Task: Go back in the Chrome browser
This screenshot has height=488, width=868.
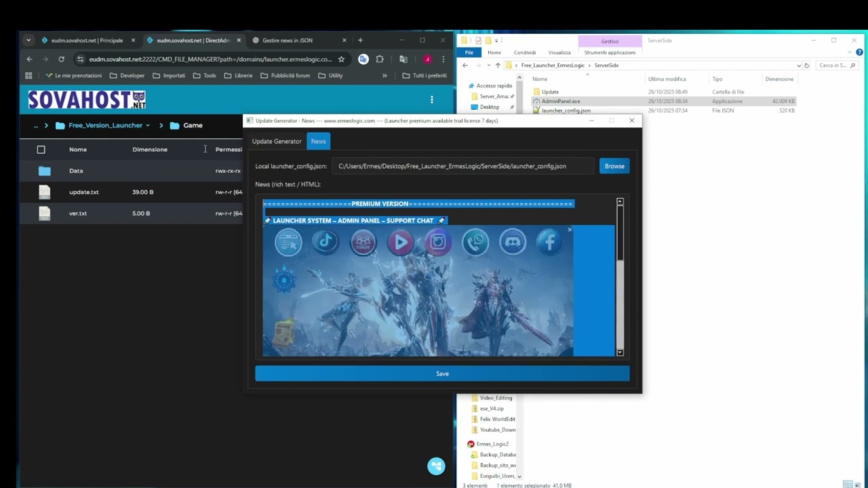Action: [x=29, y=59]
